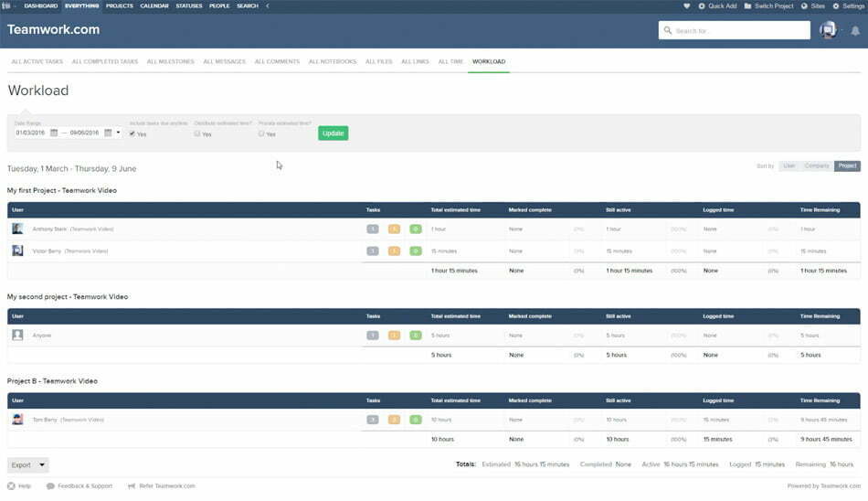
Task: Click the notifications bell icon
Action: coord(855,30)
